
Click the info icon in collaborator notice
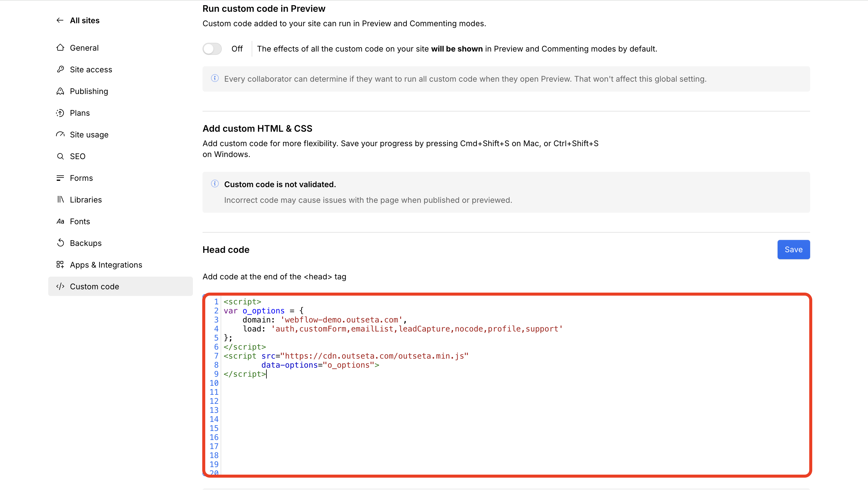(215, 79)
